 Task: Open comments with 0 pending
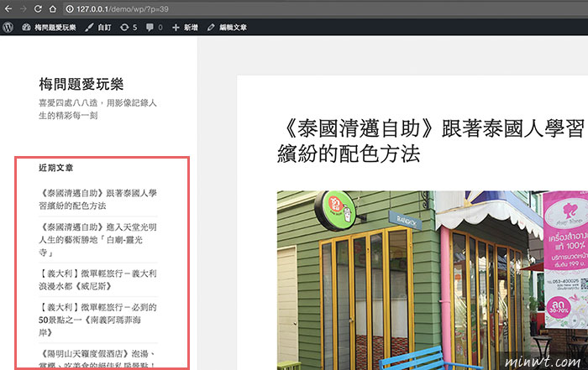pyautogui.click(x=154, y=27)
